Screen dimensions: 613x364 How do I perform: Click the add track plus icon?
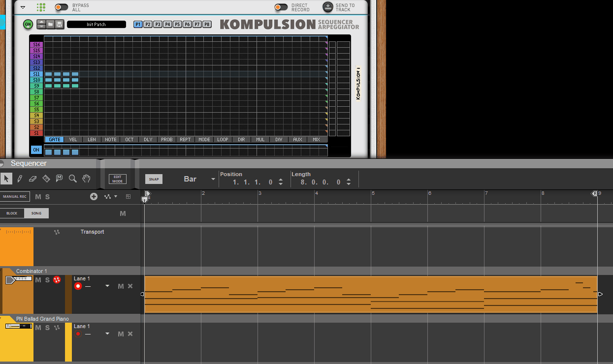pos(94,197)
